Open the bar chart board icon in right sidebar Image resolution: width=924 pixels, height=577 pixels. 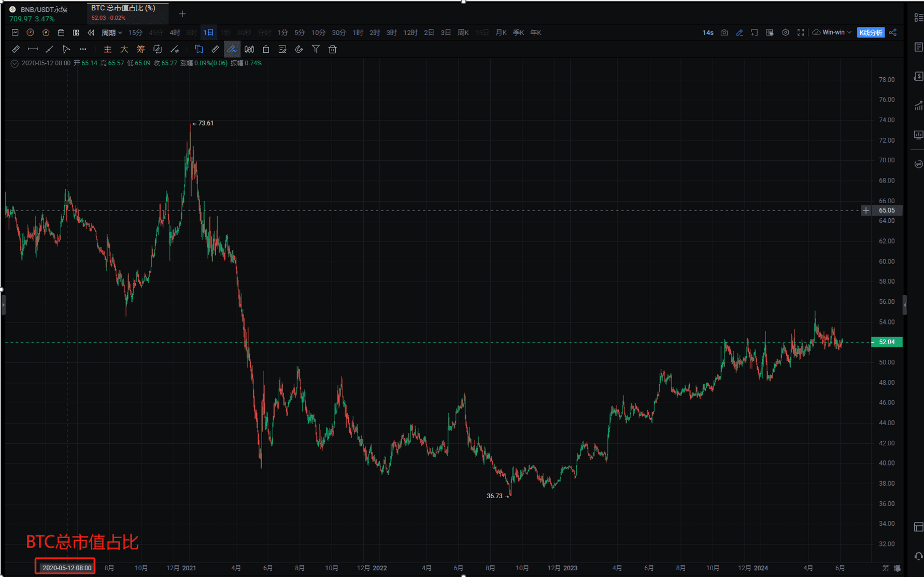918,135
